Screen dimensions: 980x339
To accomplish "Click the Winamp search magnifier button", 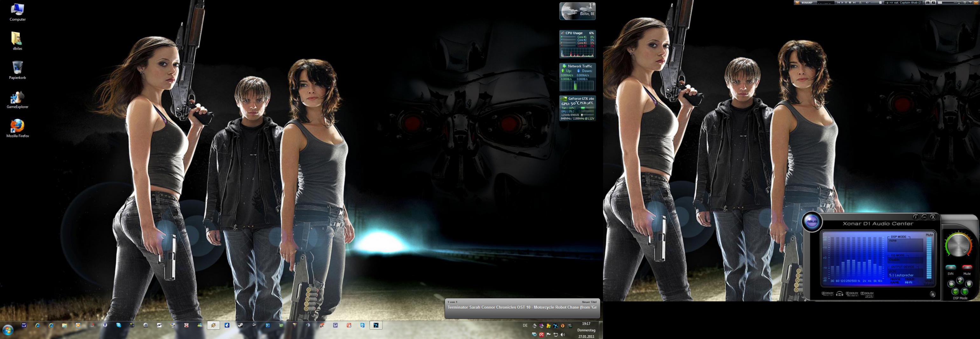I will (x=934, y=3).
